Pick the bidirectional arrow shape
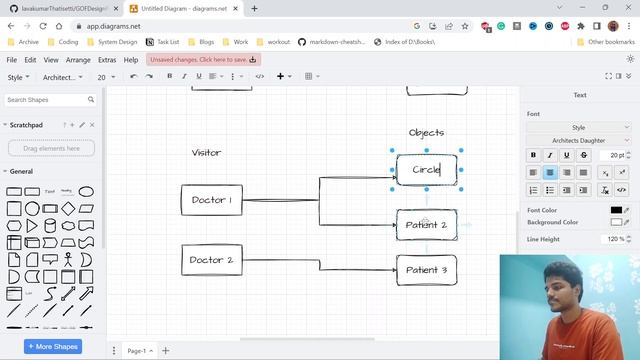The height and width of the screenshot is (360, 640). coord(68,293)
